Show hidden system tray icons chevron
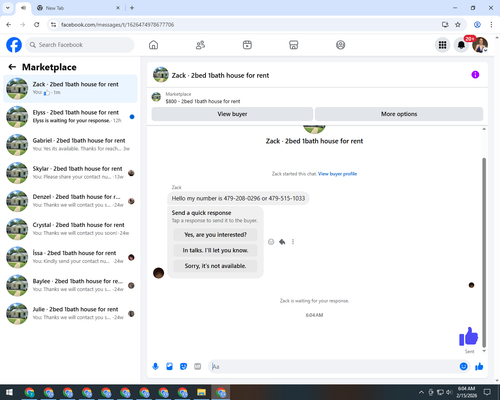Viewport: 500px width, 400px height. pyautogui.click(x=421, y=392)
